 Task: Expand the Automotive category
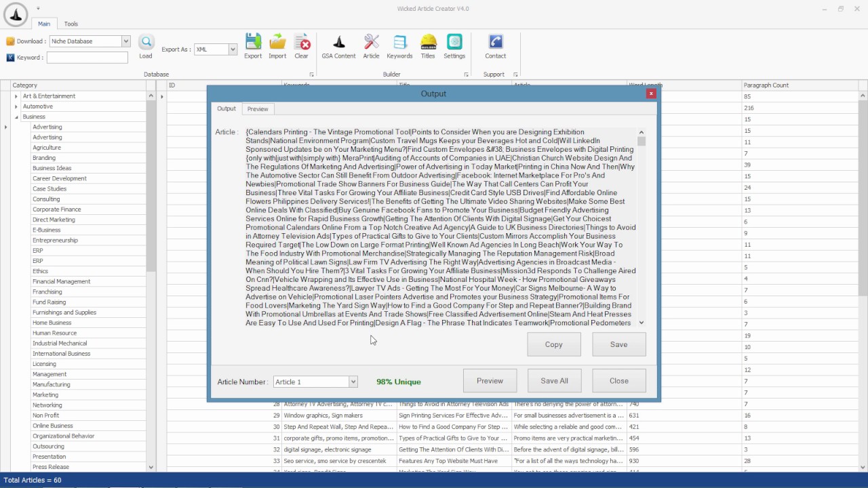[16, 106]
